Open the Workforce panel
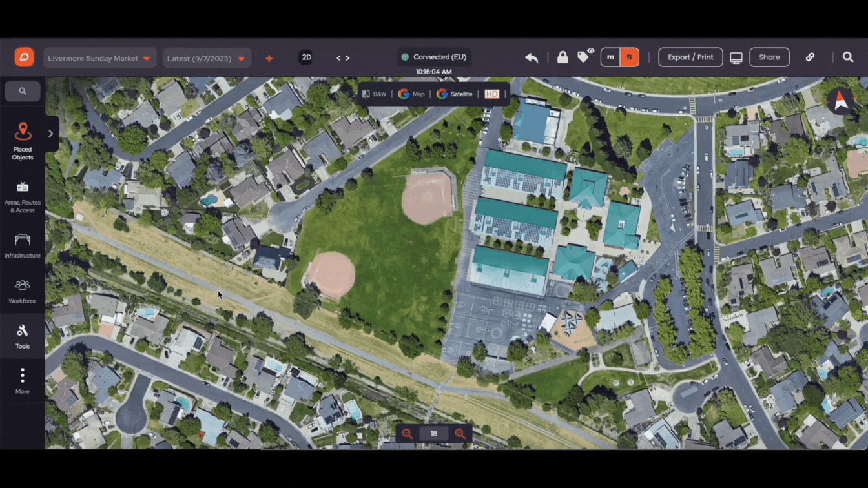The image size is (868, 488). [23, 291]
